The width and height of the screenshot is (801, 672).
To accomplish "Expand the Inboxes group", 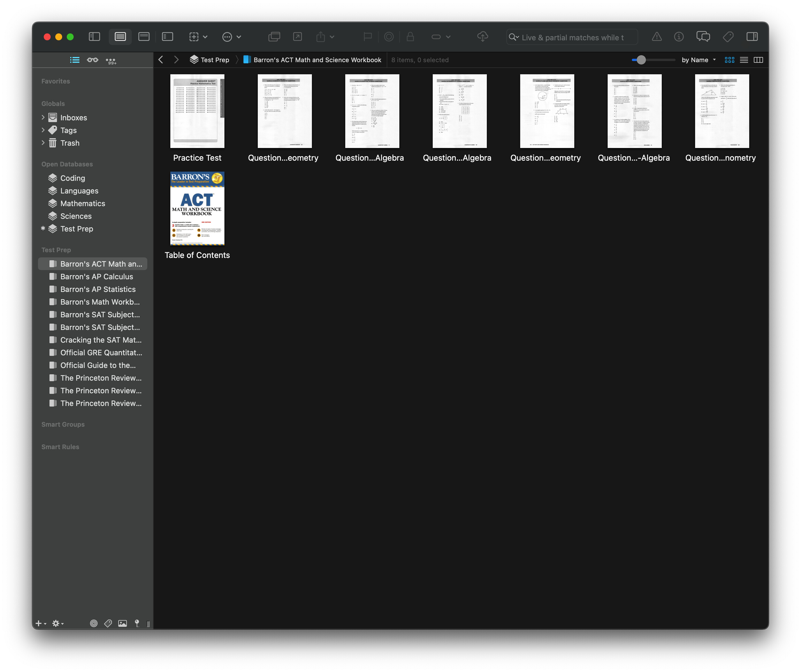I will coord(43,117).
